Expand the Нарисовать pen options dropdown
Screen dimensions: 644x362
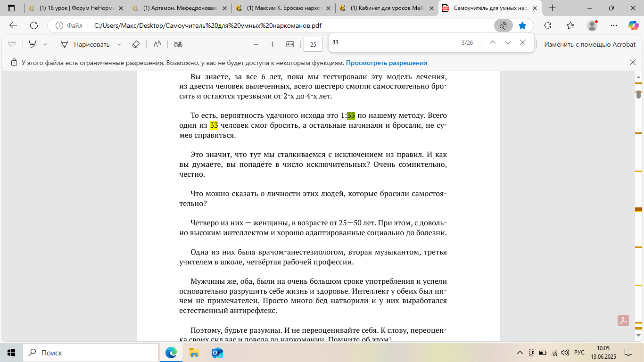tap(119, 44)
